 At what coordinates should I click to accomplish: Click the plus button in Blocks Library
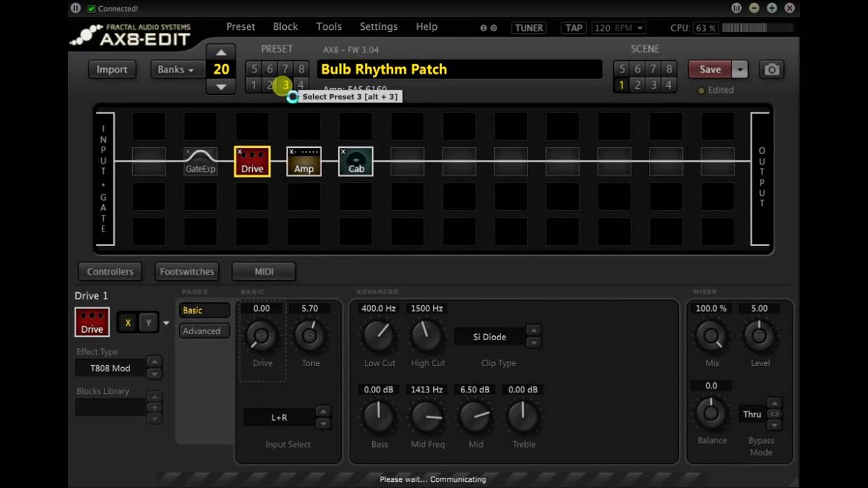pyautogui.click(x=155, y=407)
